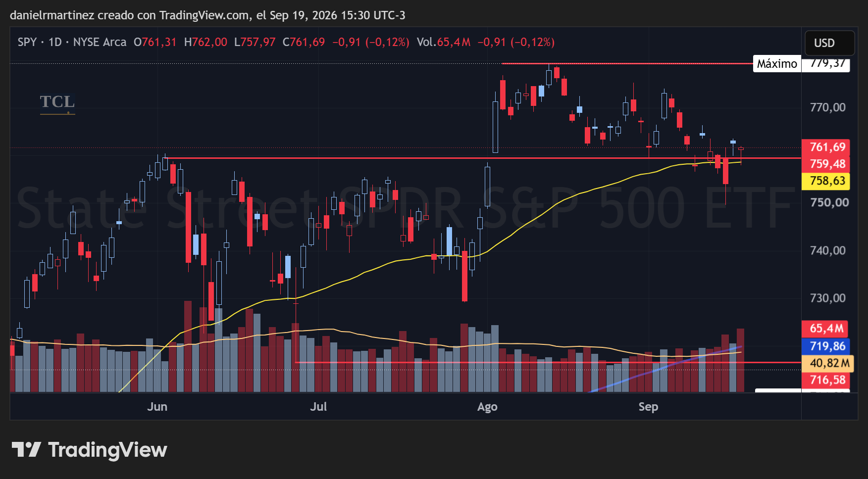Click the 40,82M volume average tag
The width and height of the screenshot is (868, 479).
[827, 363]
